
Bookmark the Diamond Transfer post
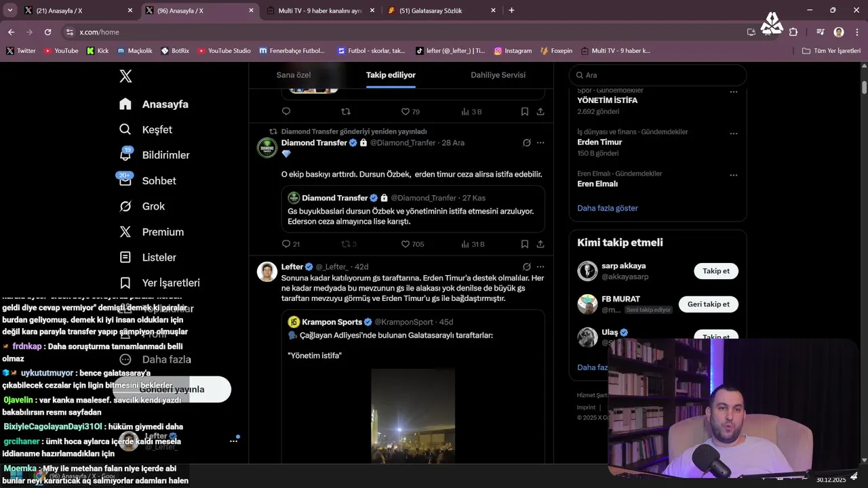pyautogui.click(x=525, y=244)
